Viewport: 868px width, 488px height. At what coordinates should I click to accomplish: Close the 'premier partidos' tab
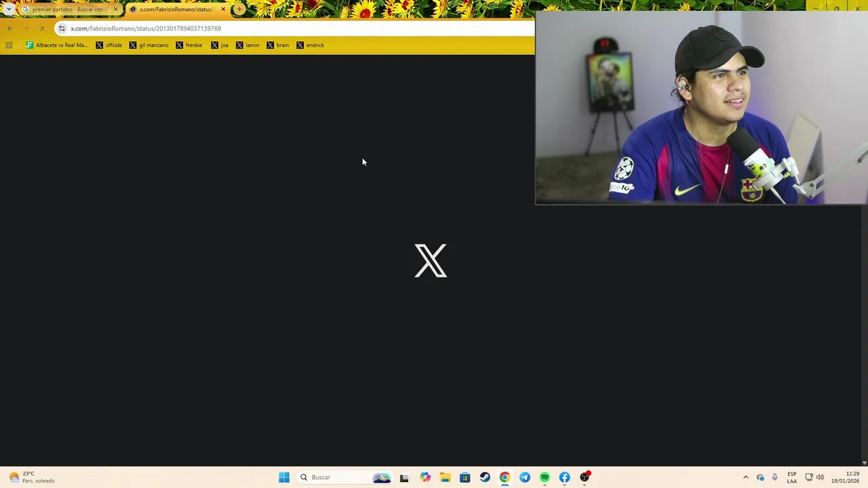115,9
